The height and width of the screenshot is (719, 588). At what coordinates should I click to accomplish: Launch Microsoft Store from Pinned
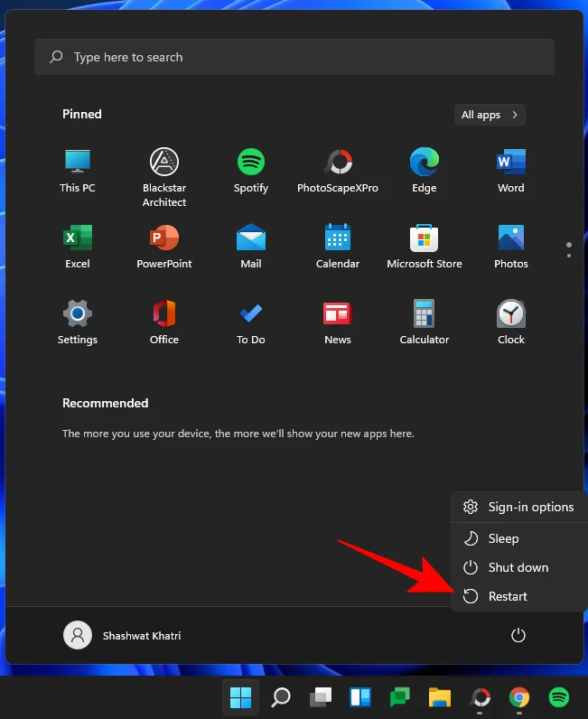pyautogui.click(x=425, y=247)
